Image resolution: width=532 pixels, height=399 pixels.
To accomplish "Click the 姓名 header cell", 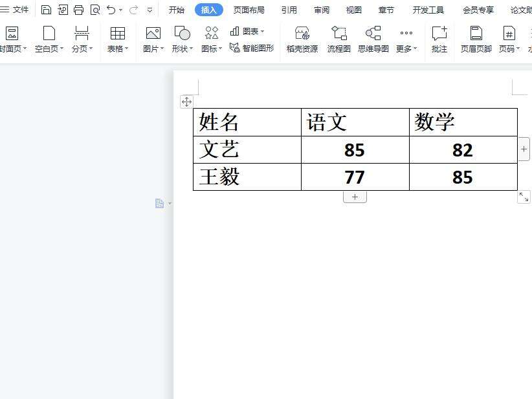I will pyautogui.click(x=247, y=122).
